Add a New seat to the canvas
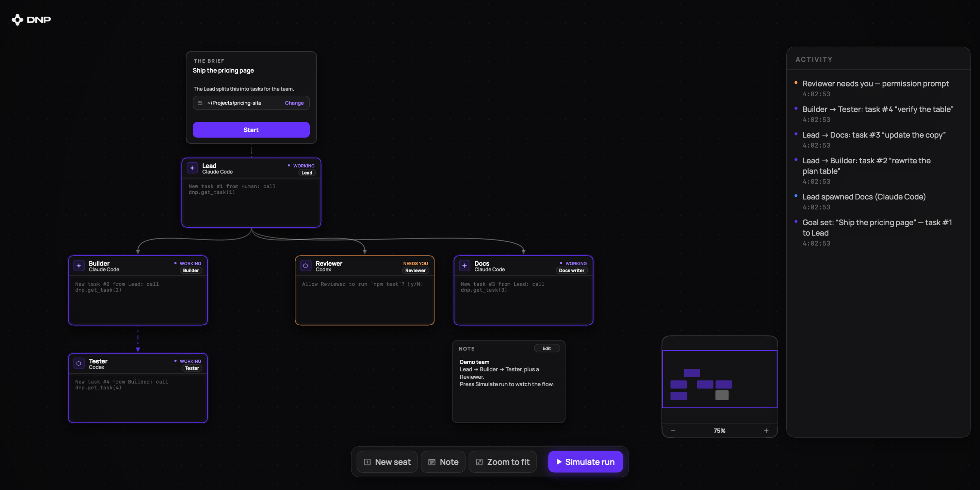The height and width of the screenshot is (490, 980). 387,462
